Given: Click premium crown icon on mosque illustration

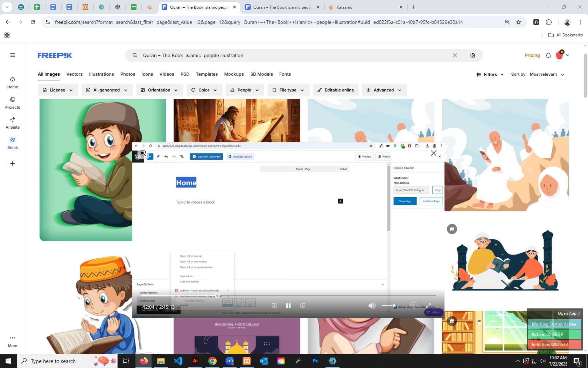Looking at the screenshot, I should pyautogui.click(x=452, y=229).
